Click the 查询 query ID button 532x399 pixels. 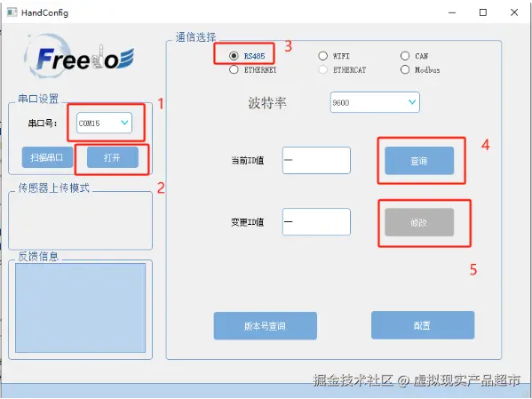click(419, 161)
